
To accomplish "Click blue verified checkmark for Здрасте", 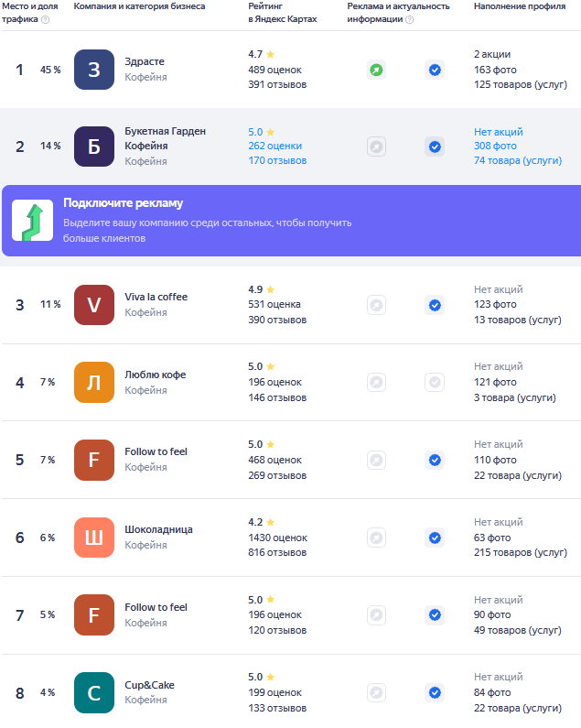I will point(435,70).
